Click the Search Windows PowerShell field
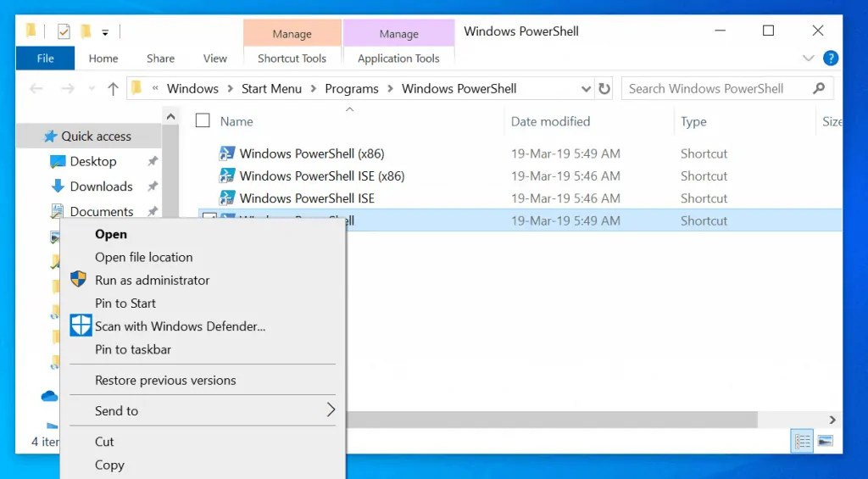This screenshot has width=868, height=479. pos(716,88)
